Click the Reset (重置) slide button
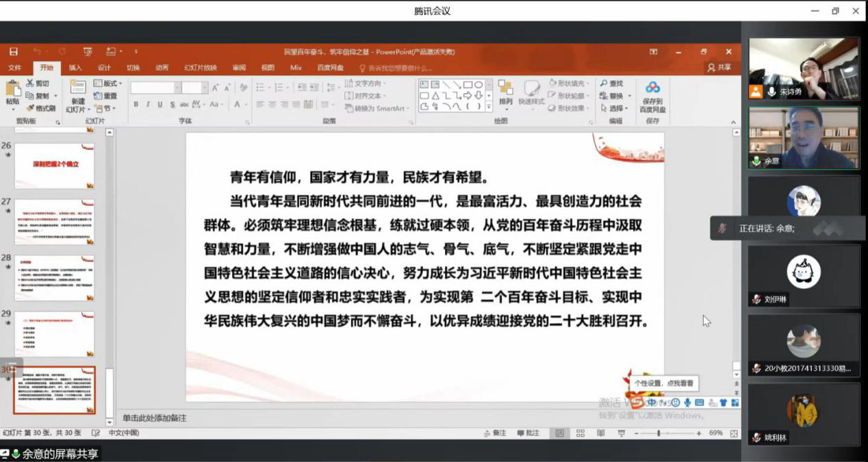 pyautogui.click(x=106, y=96)
